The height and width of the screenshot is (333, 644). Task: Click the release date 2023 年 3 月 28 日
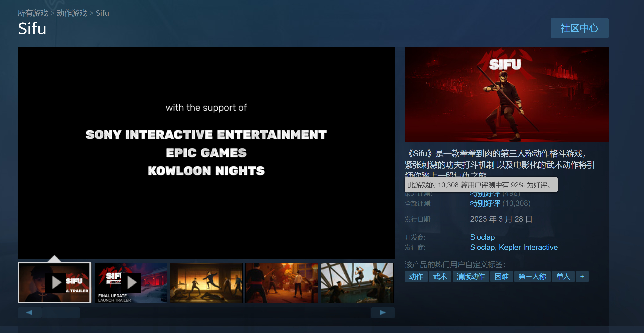pyautogui.click(x=501, y=219)
